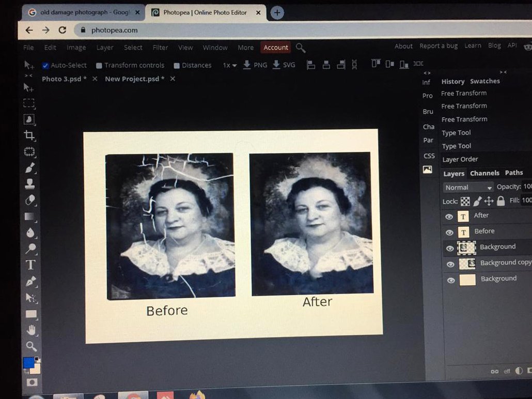The height and width of the screenshot is (399, 532).
Task: Enable the Distances checkbox
Action: coord(177,66)
